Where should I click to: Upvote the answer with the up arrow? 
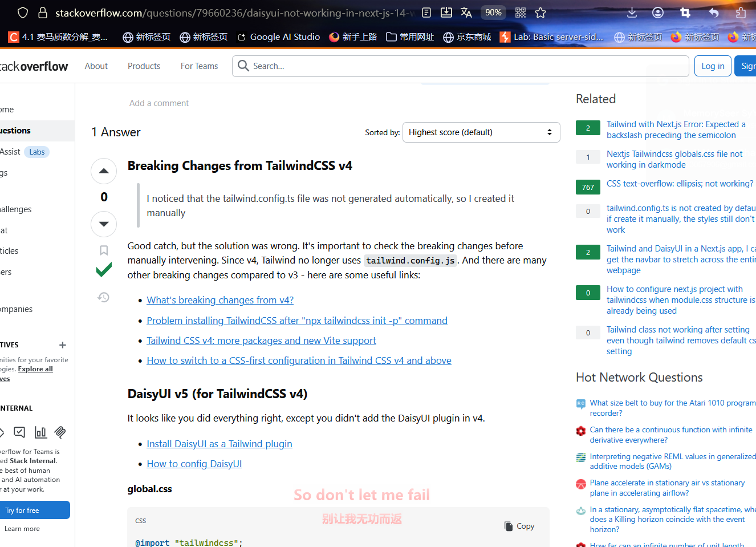[104, 171]
